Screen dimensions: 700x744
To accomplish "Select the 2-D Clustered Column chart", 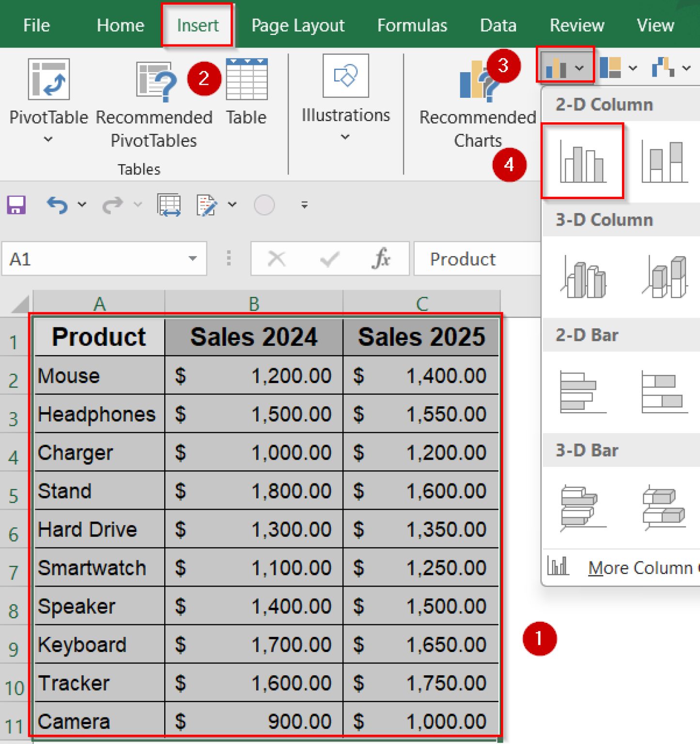I will [583, 161].
